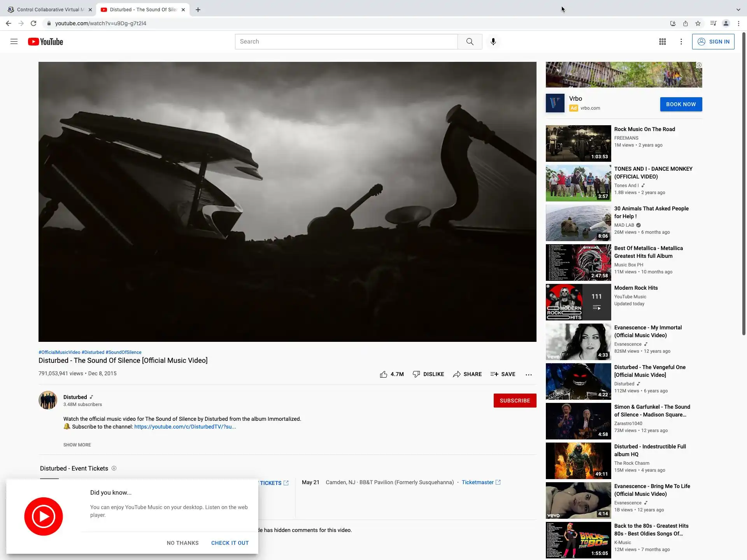Open the YouTube hamburger guide menu
747x560 pixels.
(x=14, y=42)
